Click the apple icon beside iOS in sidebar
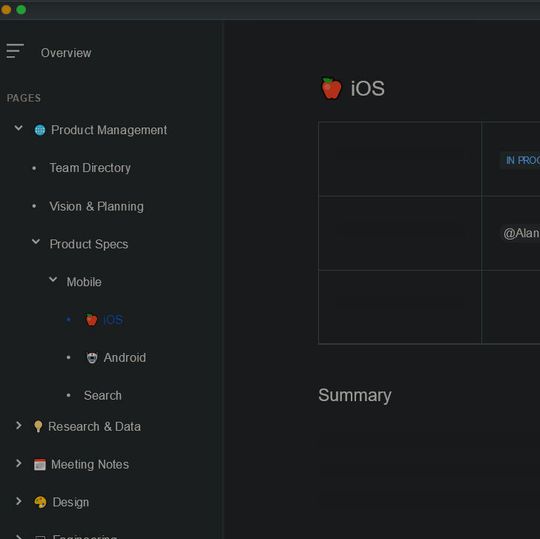Image resolution: width=540 pixels, height=539 pixels. click(91, 320)
